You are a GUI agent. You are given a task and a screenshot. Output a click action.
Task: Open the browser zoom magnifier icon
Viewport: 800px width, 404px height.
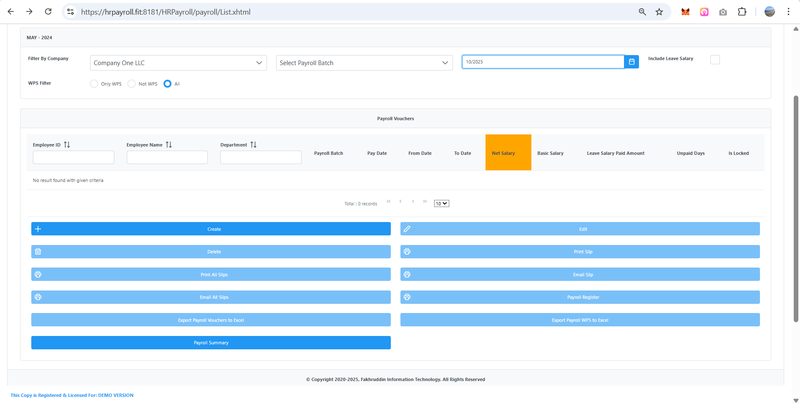click(642, 12)
